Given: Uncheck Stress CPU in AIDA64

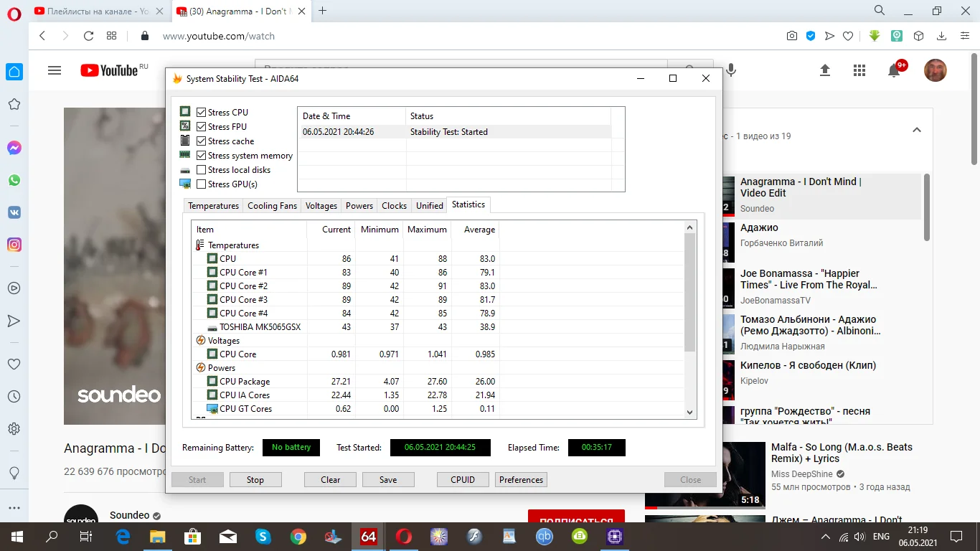Looking at the screenshot, I should (x=202, y=113).
